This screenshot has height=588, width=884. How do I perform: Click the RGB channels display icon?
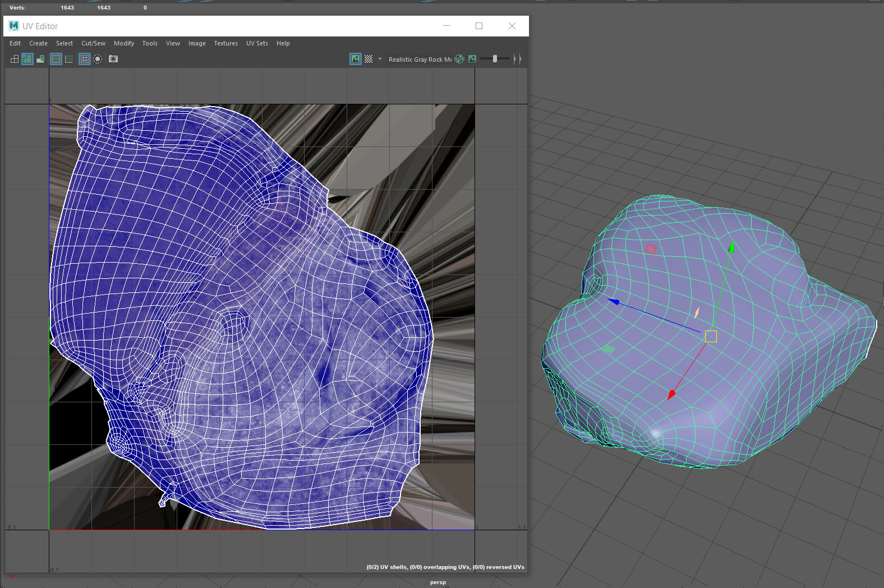[x=459, y=59]
